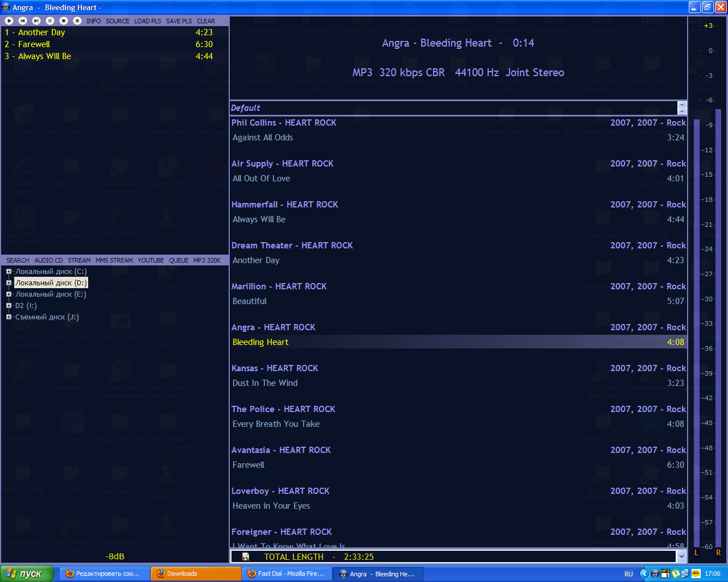Viewport: 728px width, 582px height.
Task: Switch the RU language indicator in taskbar
Action: coord(628,574)
